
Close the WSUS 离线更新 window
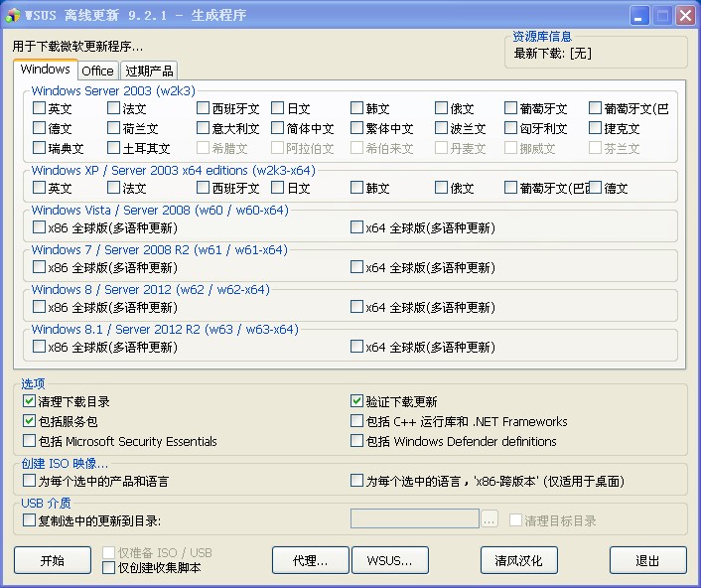pyautogui.click(x=685, y=16)
